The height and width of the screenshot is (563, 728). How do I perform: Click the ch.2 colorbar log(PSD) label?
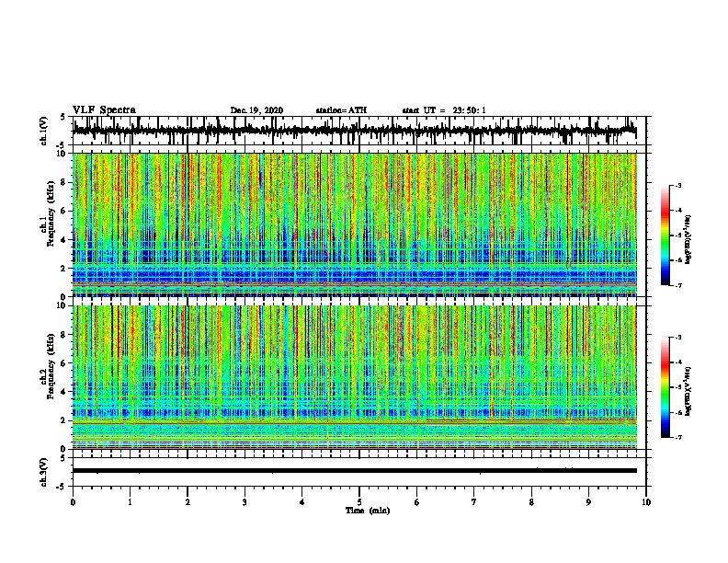pyautogui.click(x=688, y=391)
